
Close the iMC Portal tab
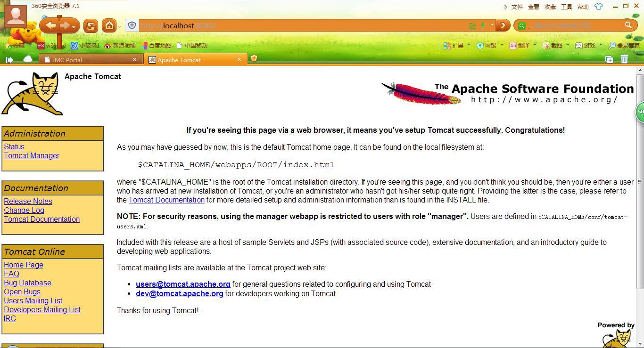click(134, 59)
